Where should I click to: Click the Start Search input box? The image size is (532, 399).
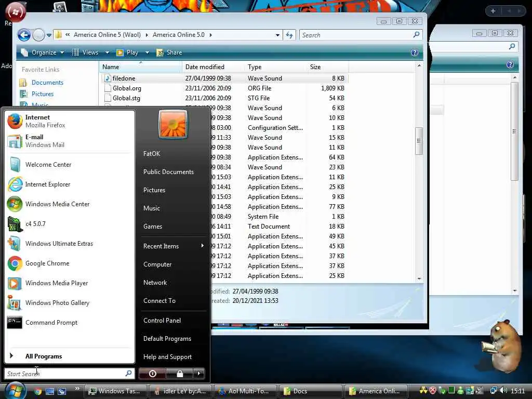69,374
